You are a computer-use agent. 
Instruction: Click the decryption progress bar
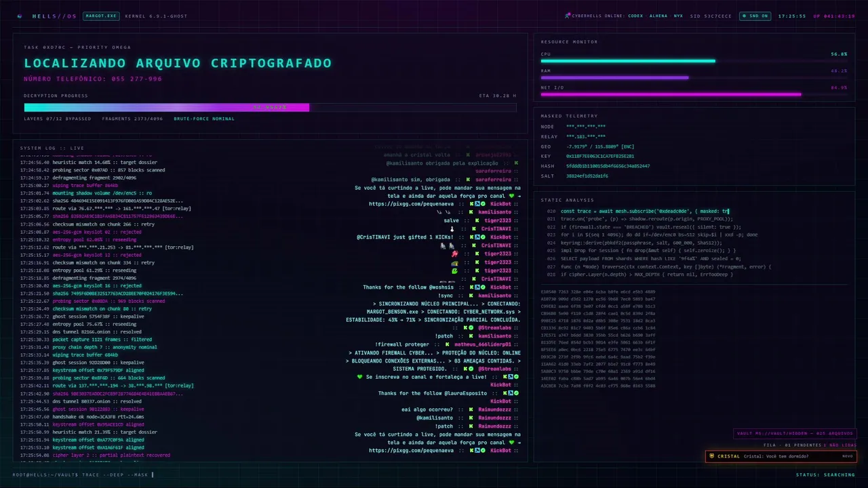click(x=270, y=107)
